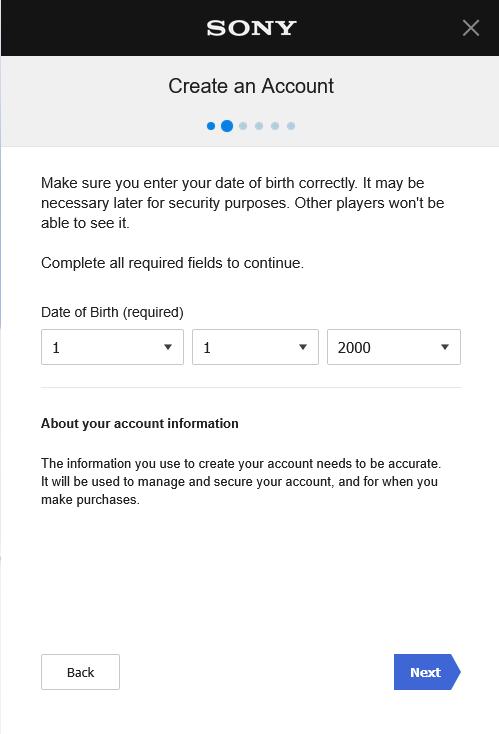Screen dimensions: 499x734
Task: Continue with the blue Next button
Action: click(427, 672)
